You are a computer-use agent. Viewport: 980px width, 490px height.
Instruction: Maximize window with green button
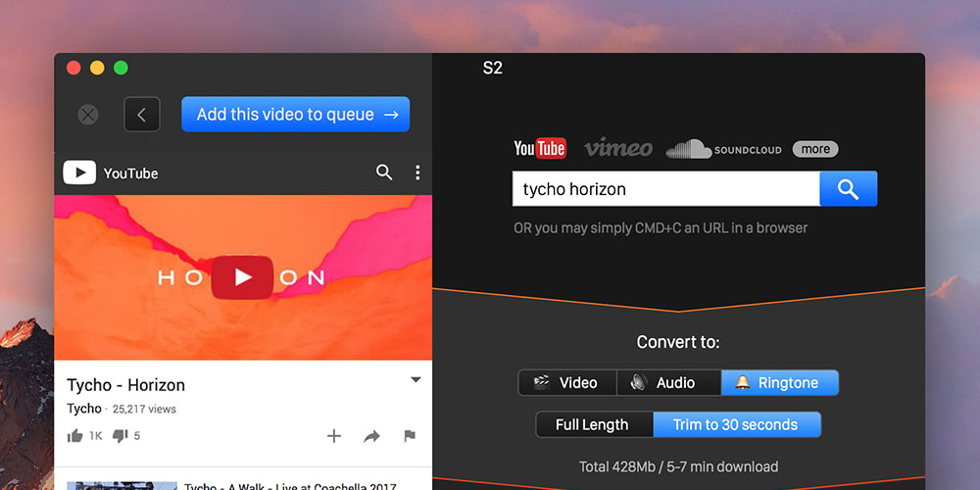tap(121, 68)
